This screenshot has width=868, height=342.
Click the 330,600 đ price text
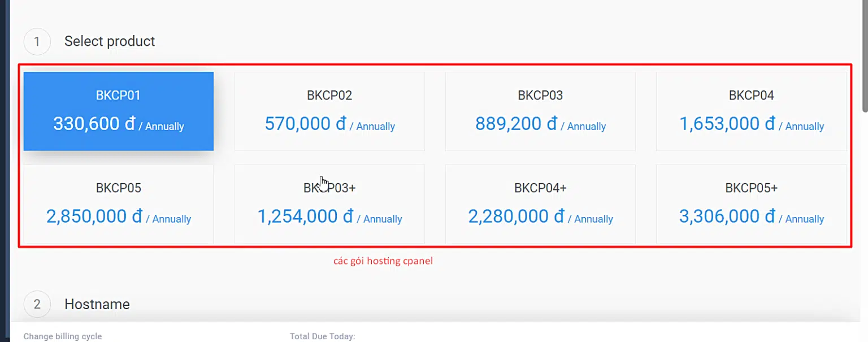coord(94,124)
